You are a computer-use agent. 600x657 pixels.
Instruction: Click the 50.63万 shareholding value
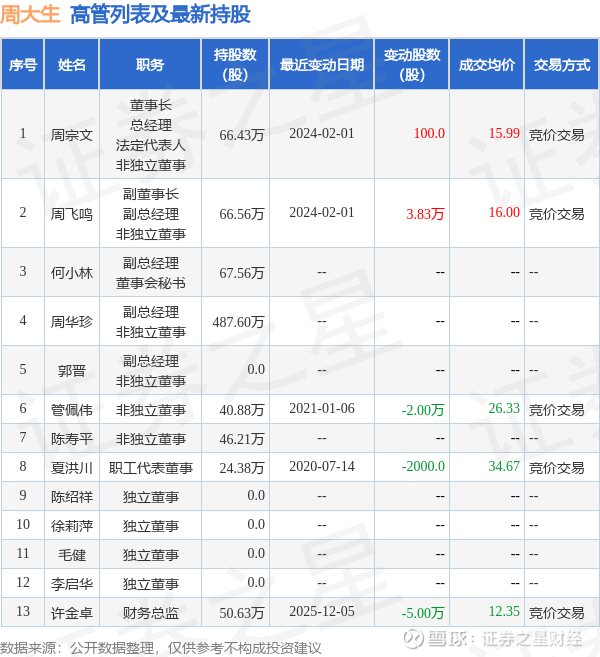[x=242, y=613]
